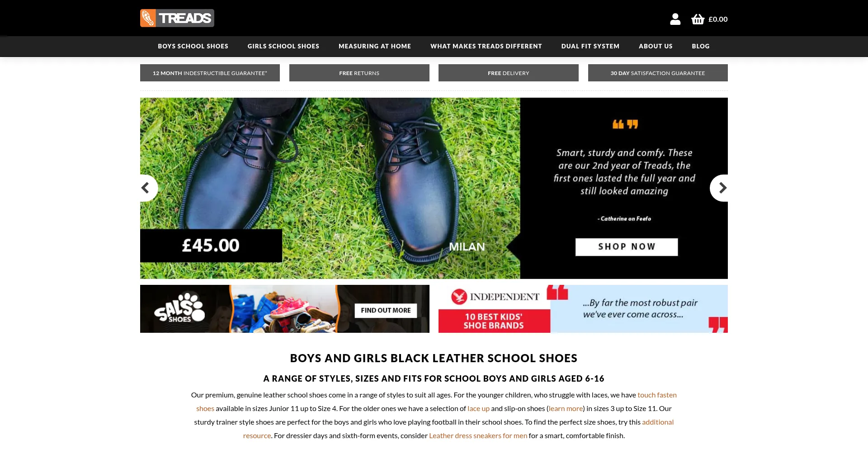Image resolution: width=868 pixels, height=449 pixels.
Task: Click the Treads logo
Action: pos(177,18)
